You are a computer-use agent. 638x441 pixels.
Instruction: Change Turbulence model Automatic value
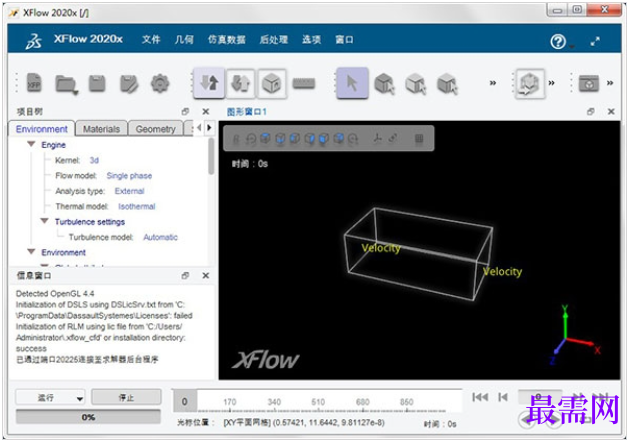click(160, 237)
